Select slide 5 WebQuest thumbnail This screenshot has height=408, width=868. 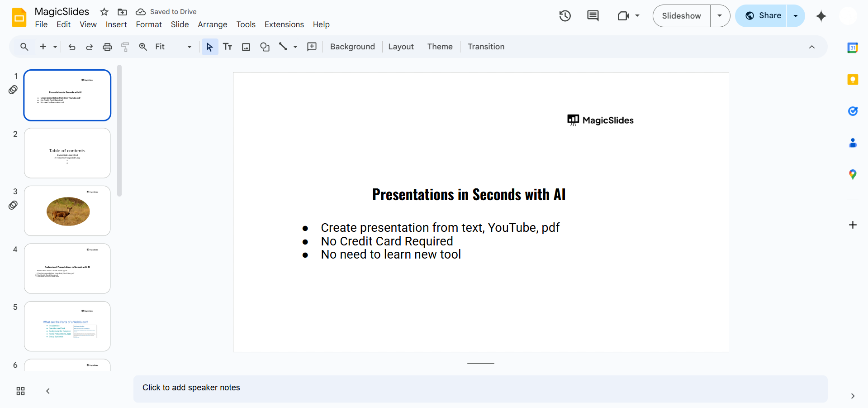(67, 326)
